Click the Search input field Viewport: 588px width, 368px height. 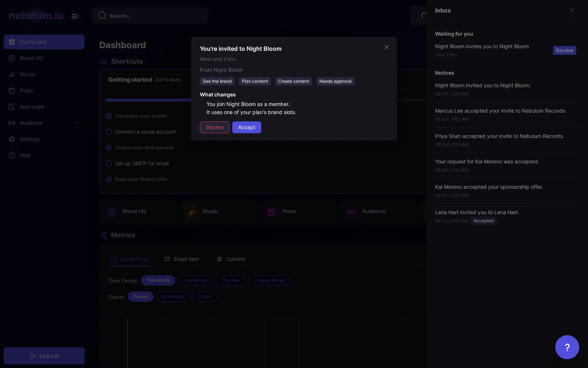click(150, 16)
